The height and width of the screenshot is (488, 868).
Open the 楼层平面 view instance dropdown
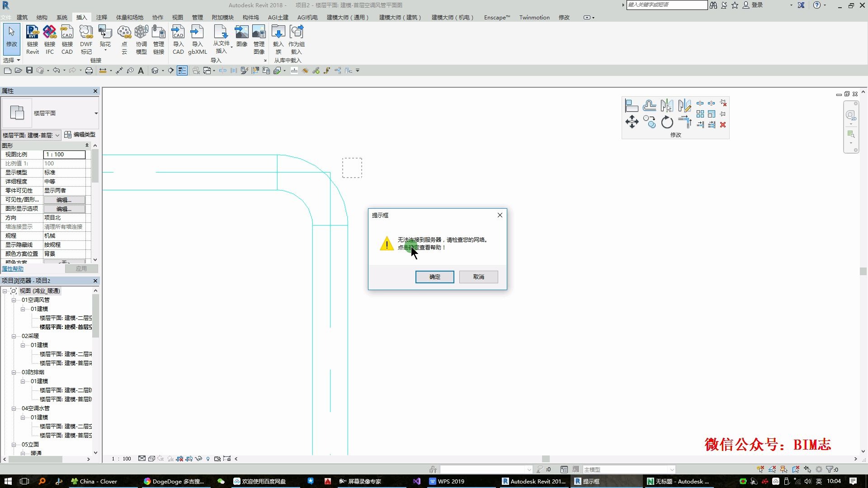point(57,135)
